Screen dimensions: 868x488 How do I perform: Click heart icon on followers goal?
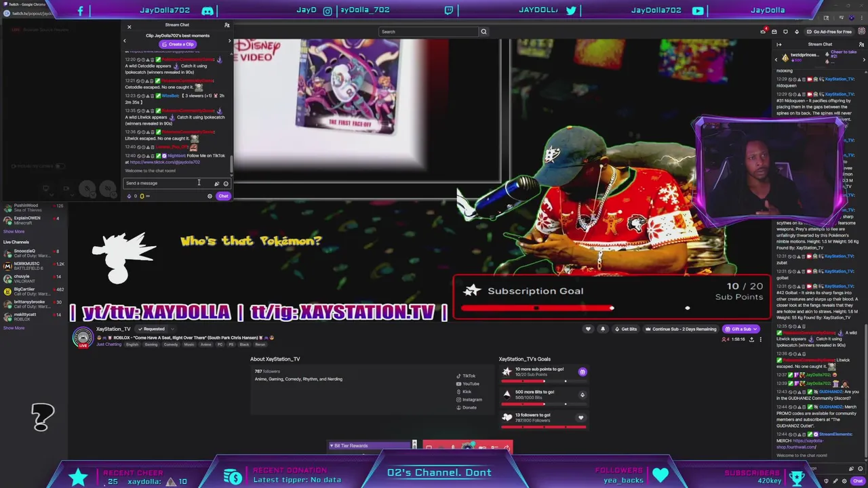(x=580, y=418)
